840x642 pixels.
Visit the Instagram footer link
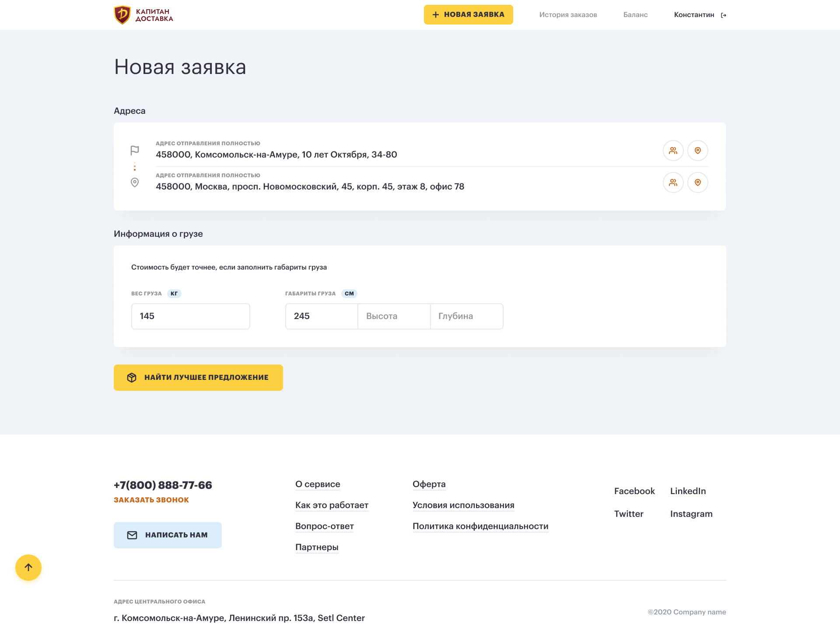point(691,514)
